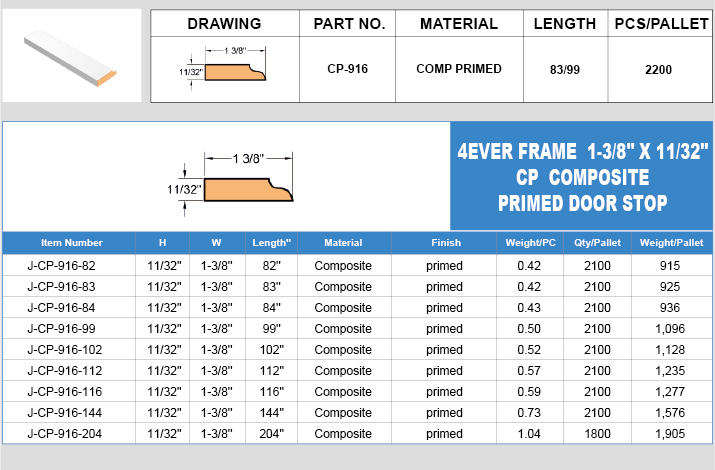715x470 pixels.
Task: Click the Length" column header
Action: point(271,243)
